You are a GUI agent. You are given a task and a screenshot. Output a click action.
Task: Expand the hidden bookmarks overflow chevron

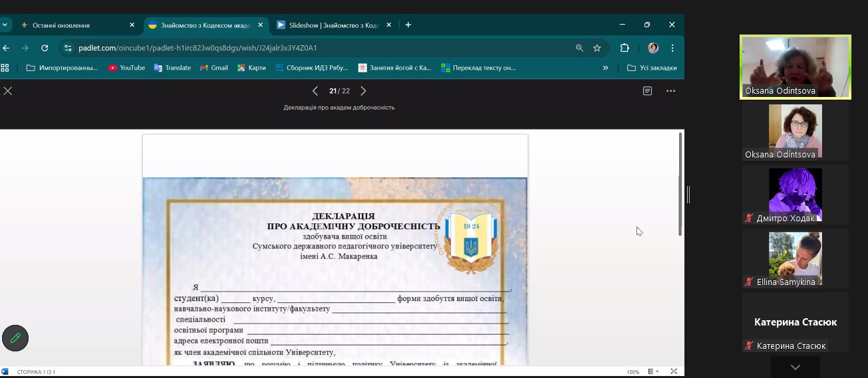point(605,68)
